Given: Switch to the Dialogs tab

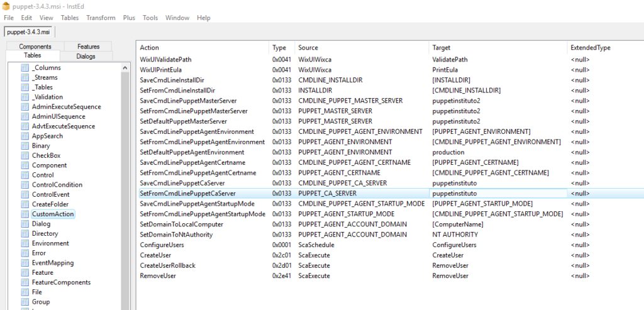Looking at the screenshot, I should pos(86,56).
